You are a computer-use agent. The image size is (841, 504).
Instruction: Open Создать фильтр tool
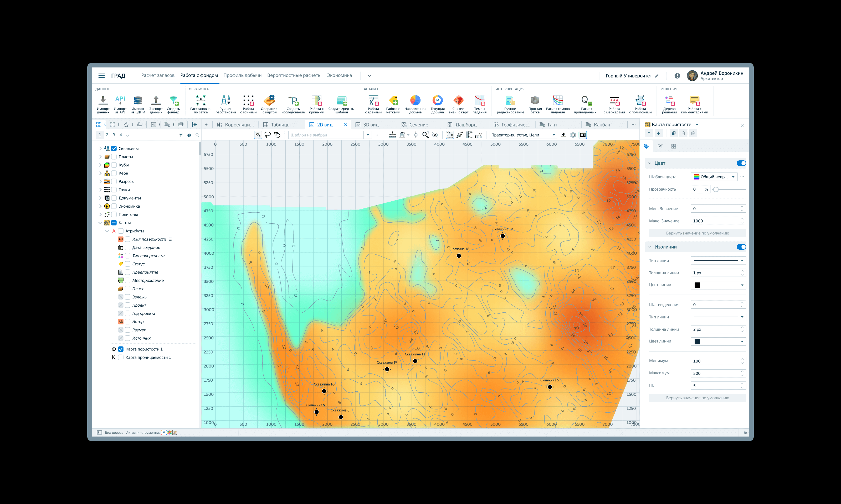[173, 101]
